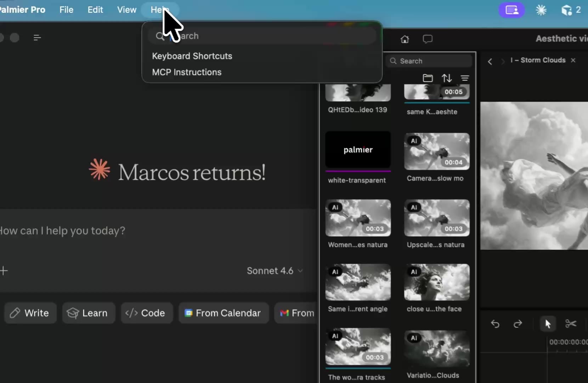
Task: Choose Keyboard Shortcuts from Help menu
Action: coord(192,56)
